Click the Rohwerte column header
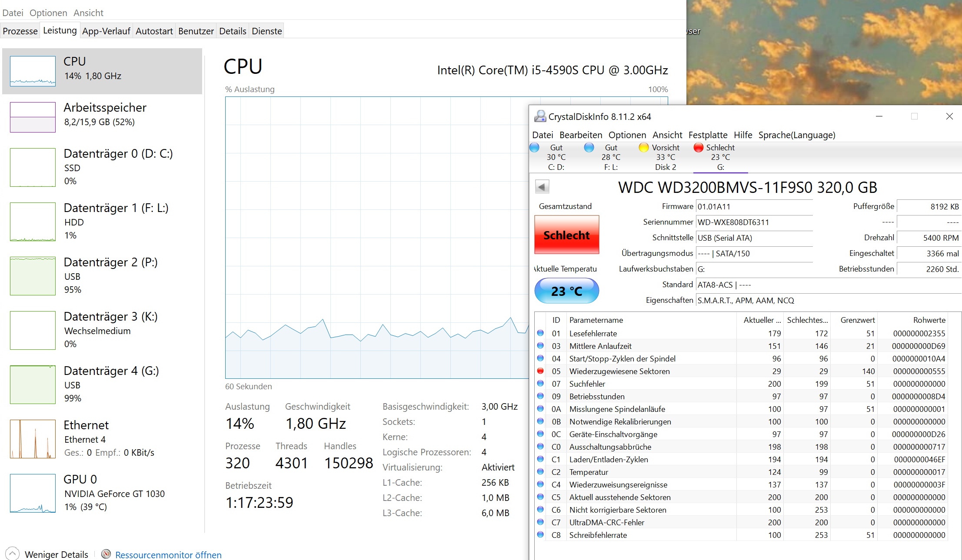The image size is (962, 560). tap(929, 320)
